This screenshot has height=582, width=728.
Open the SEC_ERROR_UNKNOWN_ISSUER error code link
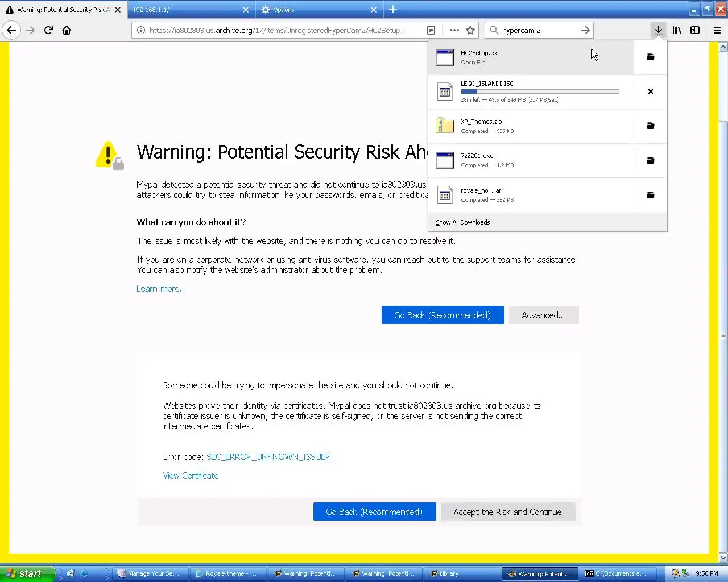point(268,456)
